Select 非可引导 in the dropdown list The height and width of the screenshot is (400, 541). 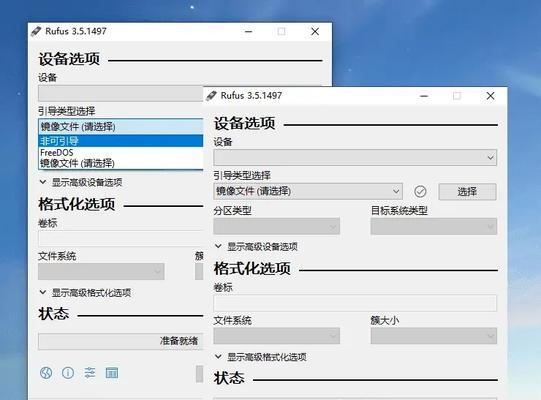click(x=121, y=141)
